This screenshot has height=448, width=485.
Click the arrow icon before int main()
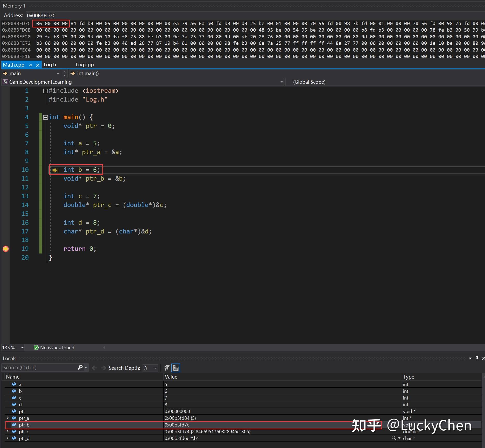(x=72, y=73)
